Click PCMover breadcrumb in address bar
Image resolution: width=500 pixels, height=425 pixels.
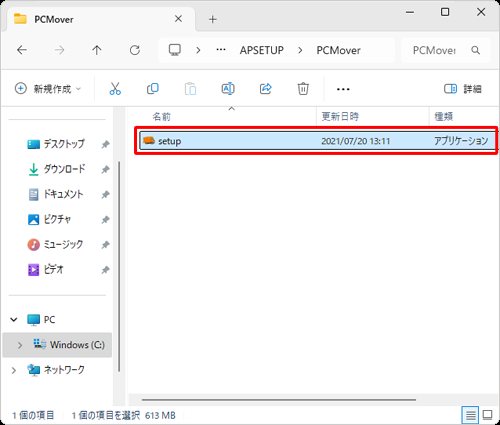338,50
